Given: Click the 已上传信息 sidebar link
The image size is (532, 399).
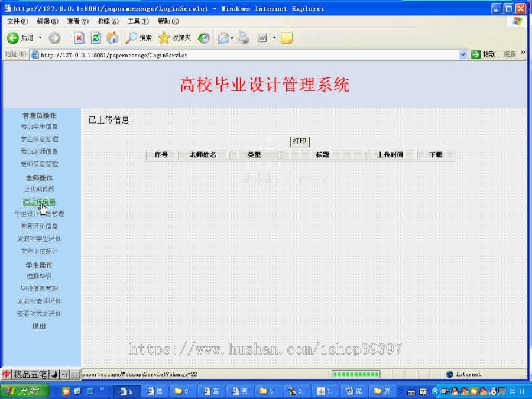Looking at the screenshot, I should click(39, 202).
